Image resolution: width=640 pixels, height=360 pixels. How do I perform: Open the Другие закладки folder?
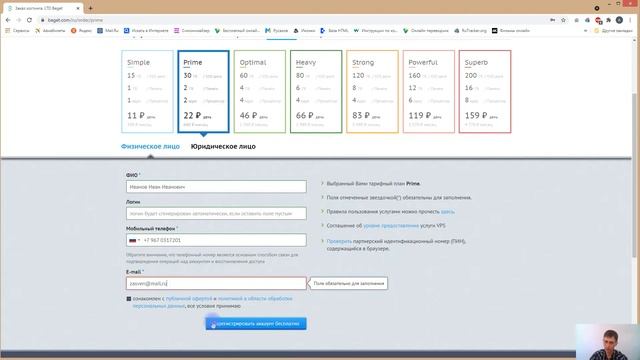click(x=613, y=31)
